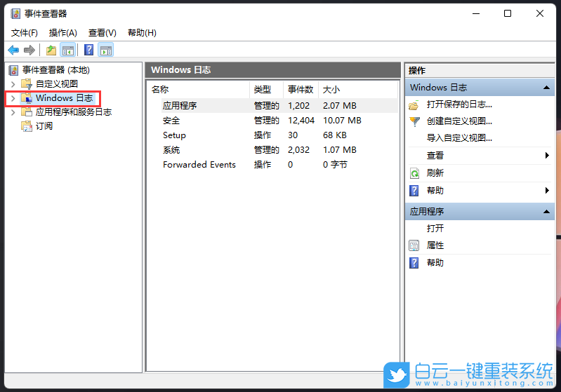
Task: Collapse the Windows 日志 actions section
Action: pyautogui.click(x=546, y=88)
